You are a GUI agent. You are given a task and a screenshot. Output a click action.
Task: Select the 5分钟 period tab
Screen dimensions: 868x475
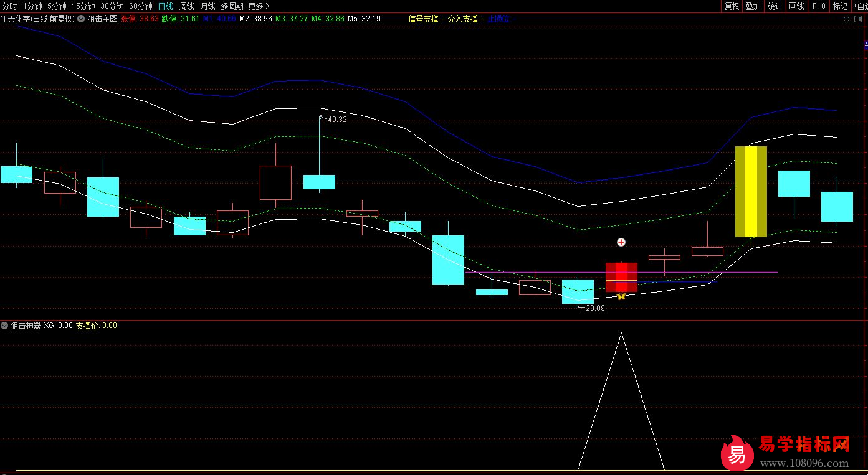[57, 6]
